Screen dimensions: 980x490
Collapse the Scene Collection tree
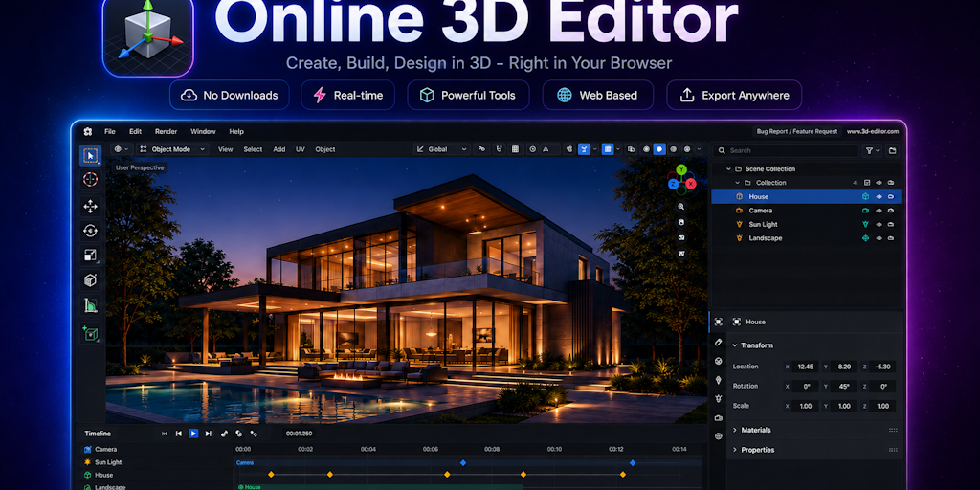click(x=728, y=169)
